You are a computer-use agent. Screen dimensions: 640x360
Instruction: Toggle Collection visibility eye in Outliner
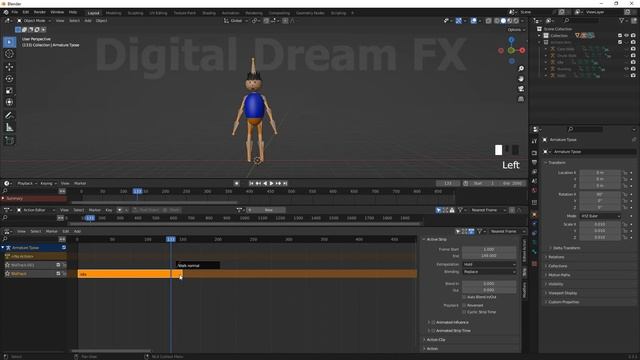coord(627,36)
